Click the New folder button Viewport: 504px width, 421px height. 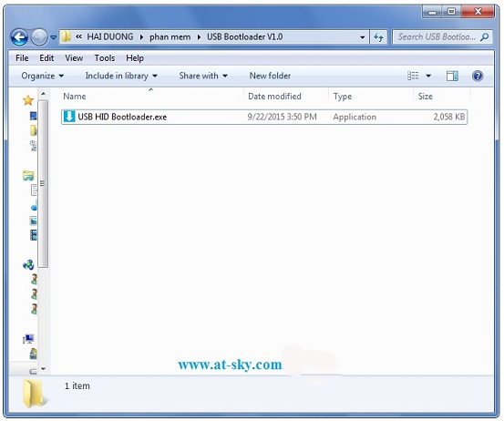(x=270, y=76)
